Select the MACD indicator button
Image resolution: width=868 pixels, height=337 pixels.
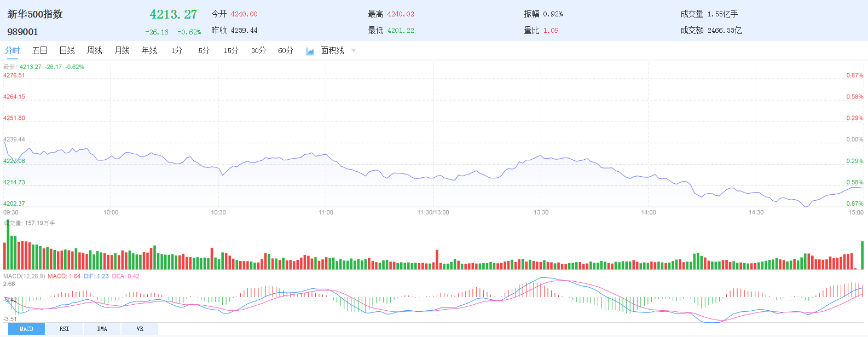(x=26, y=329)
